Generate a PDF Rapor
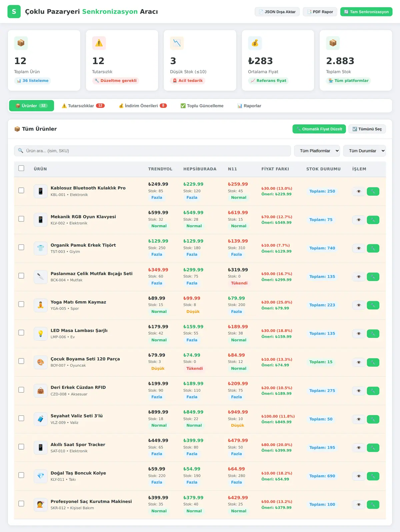Viewport: 400px width, 532px height. point(320,12)
